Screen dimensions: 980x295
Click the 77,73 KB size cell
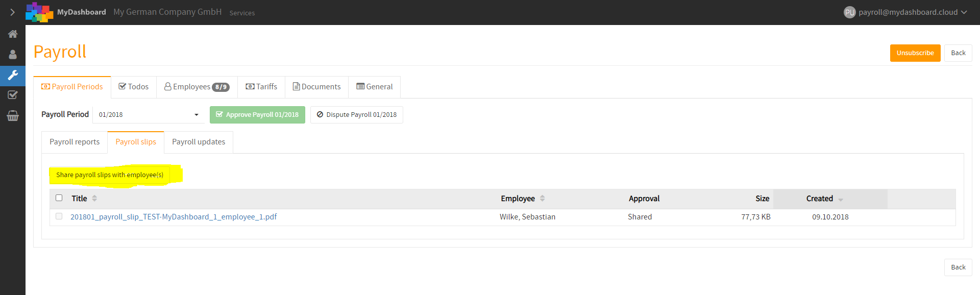[x=756, y=217]
